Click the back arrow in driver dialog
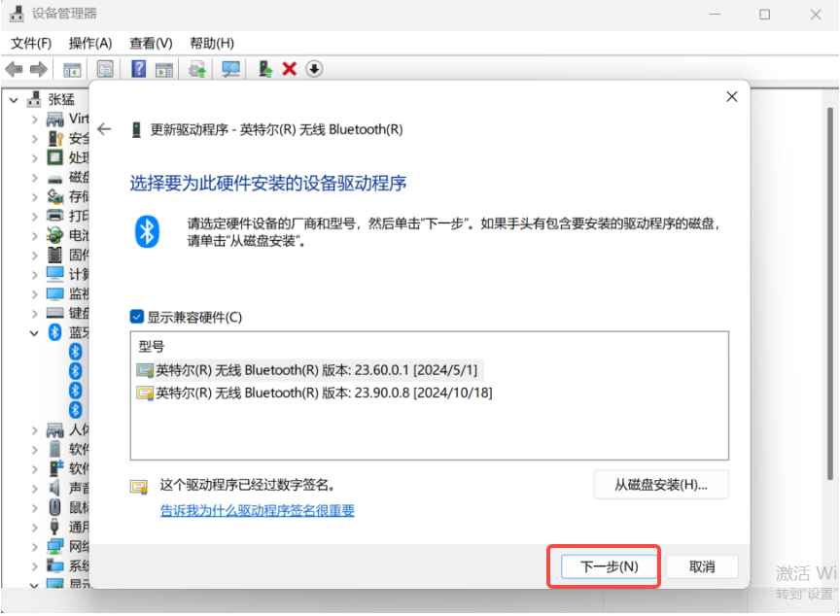Image resolution: width=840 pixels, height=616 pixels. [105, 129]
